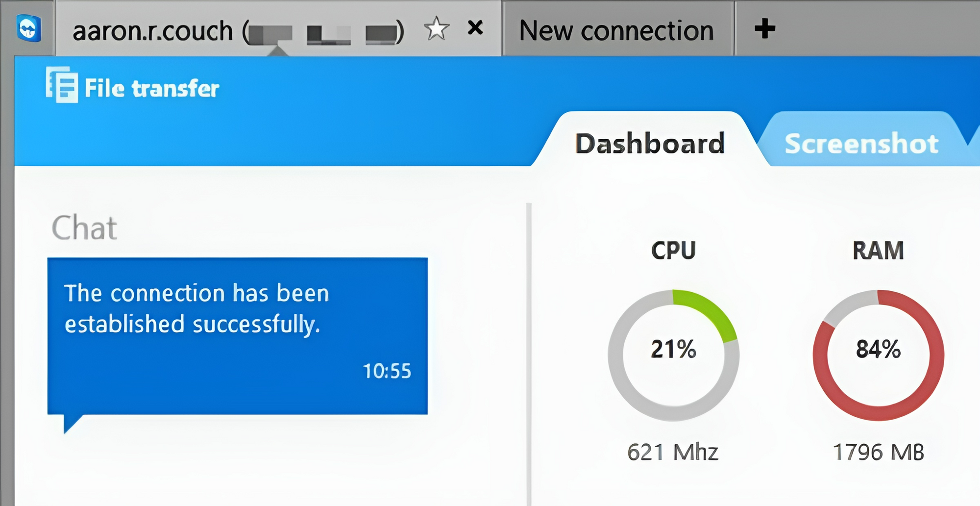Click the red RAM usage ring
This screenshot has height=506, width=980.
tap(879, 355)
